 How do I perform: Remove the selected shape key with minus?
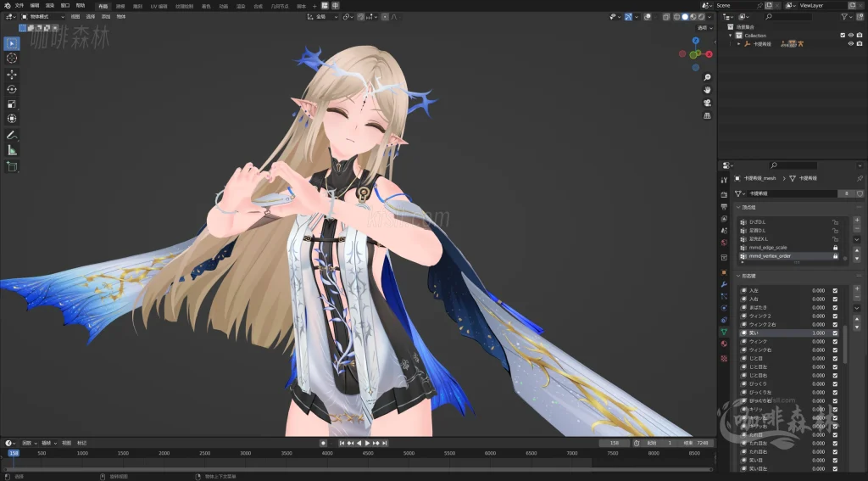coord(857,297)
